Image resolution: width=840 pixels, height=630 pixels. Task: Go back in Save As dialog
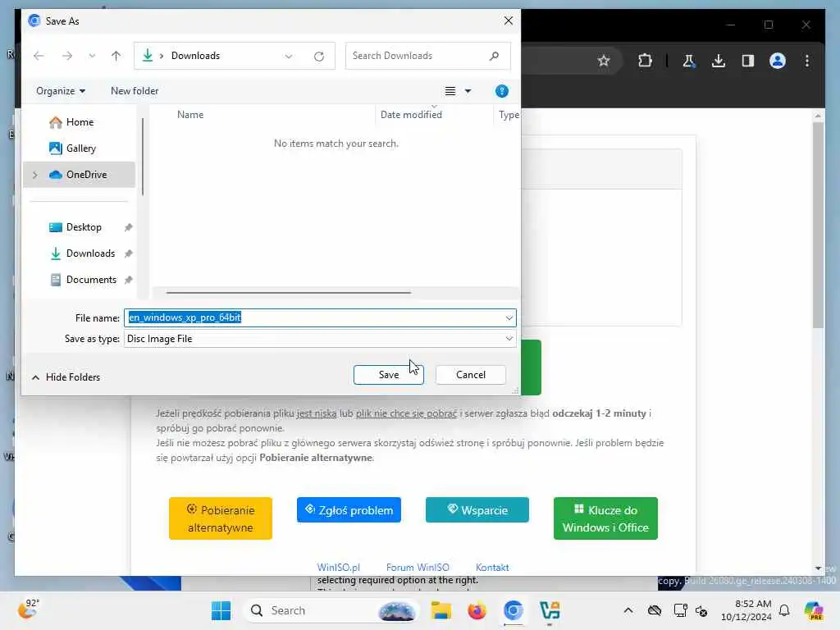click(39, 56)
